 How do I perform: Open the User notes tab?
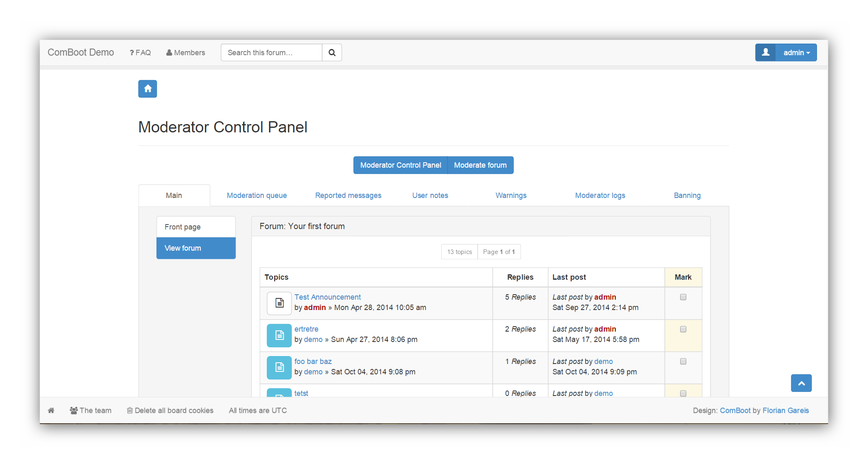click(430, 195)
